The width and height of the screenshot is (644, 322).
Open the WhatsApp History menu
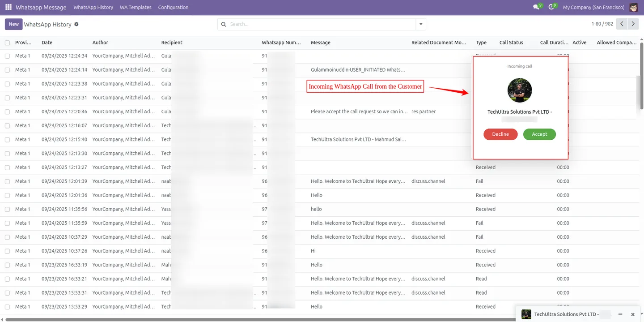[x=93, y=7]
